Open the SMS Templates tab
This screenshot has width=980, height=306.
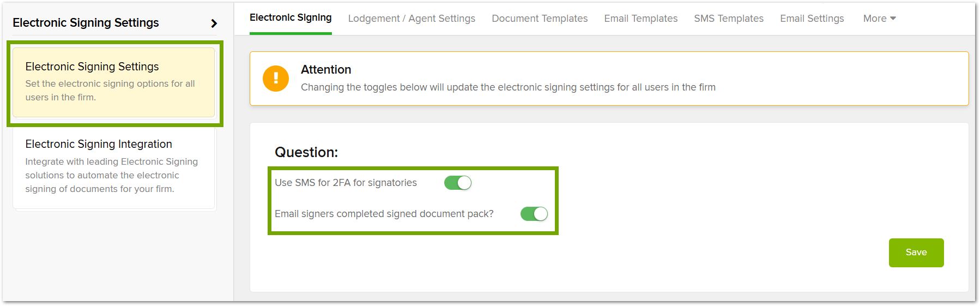[729, 19]
